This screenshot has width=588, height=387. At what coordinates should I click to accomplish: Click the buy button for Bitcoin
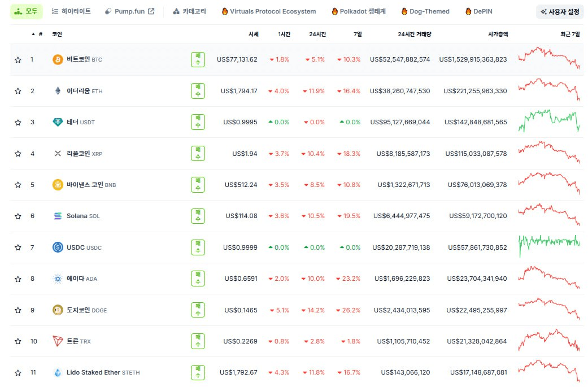click(198, 60)
